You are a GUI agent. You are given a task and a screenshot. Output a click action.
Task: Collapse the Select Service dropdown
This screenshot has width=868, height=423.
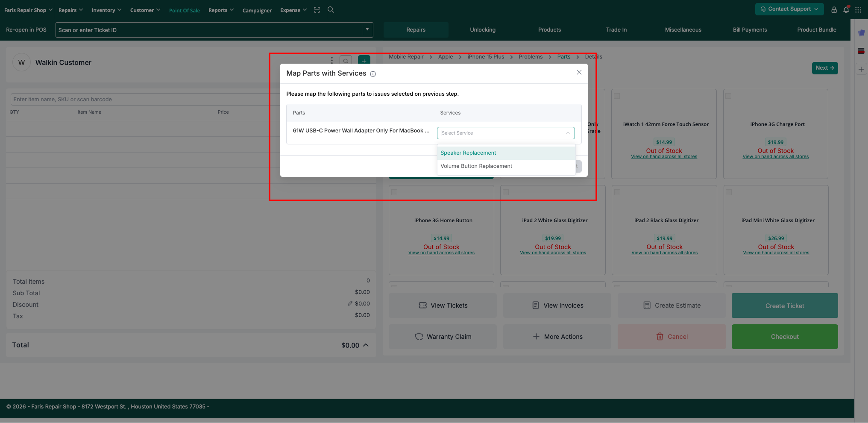pos(567,133)
